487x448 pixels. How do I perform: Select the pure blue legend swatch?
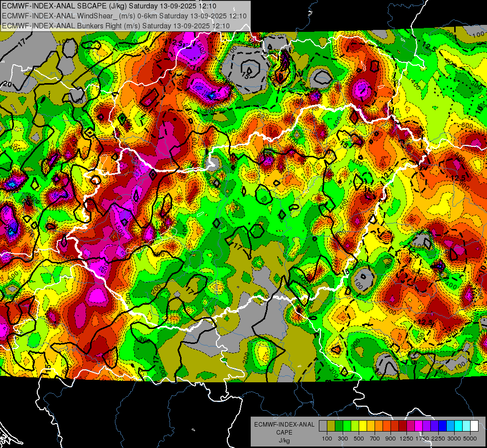click(443, 426)
